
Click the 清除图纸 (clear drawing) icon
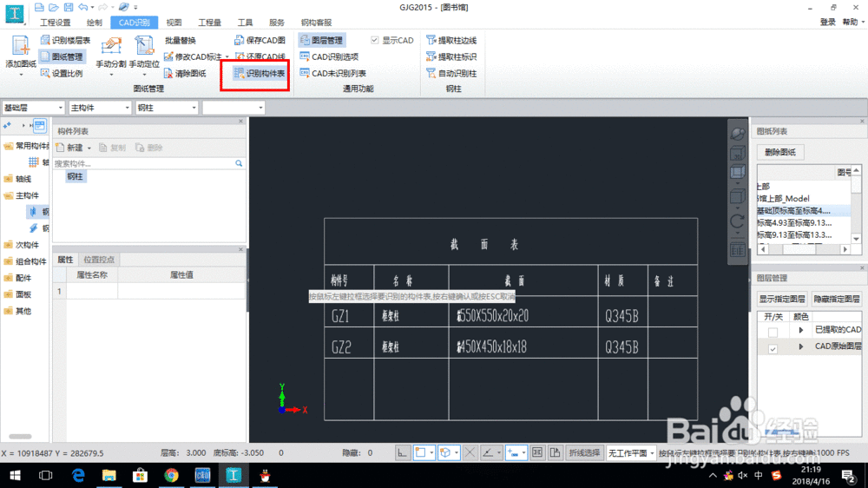pyautogui.click(x=184, y=74)
